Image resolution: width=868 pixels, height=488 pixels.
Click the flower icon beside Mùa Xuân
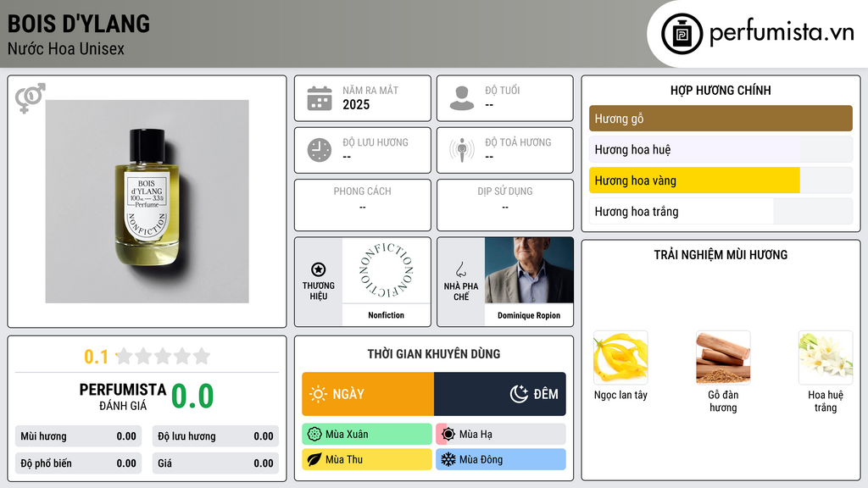pos(314,435)
